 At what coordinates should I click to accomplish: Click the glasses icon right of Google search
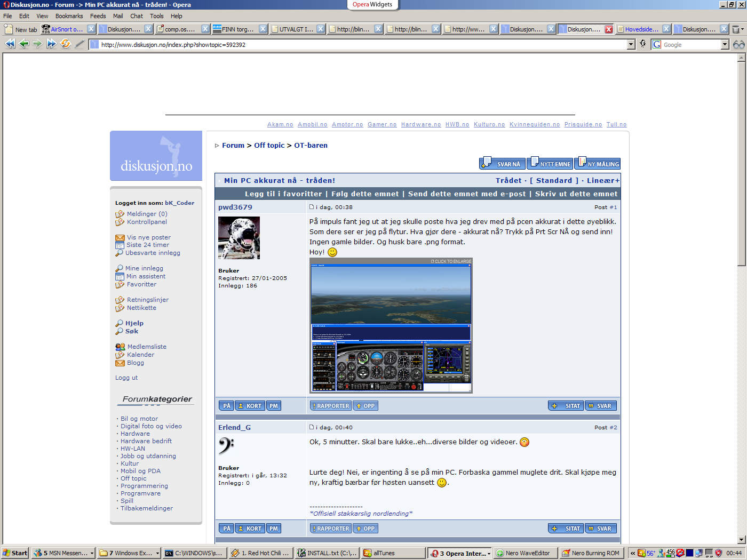click(738, 44)
